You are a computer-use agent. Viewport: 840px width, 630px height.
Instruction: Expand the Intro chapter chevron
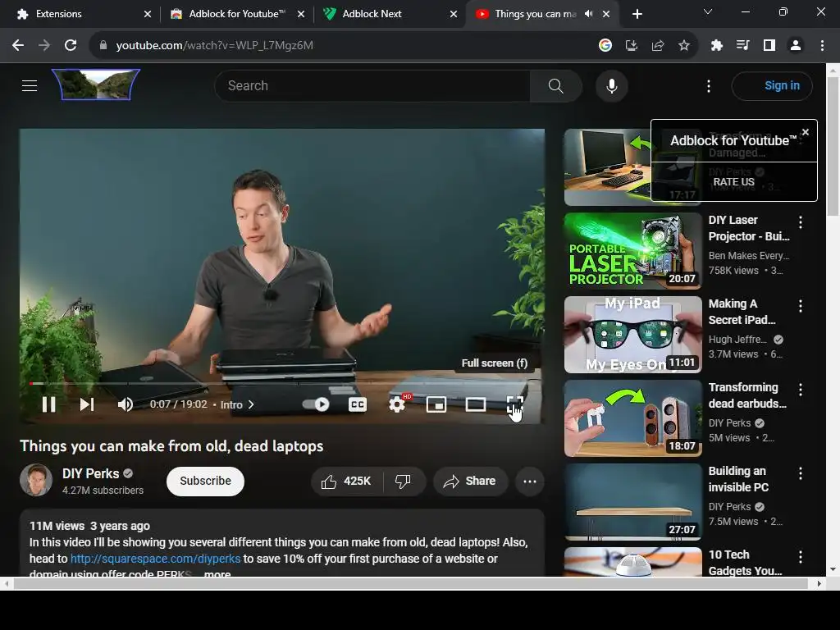251,404
